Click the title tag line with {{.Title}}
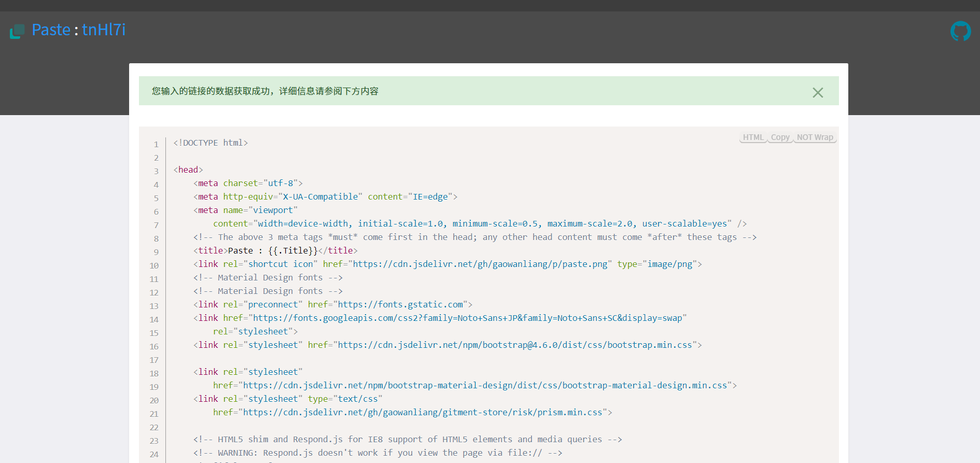The image size is (980, 463). 275,250
